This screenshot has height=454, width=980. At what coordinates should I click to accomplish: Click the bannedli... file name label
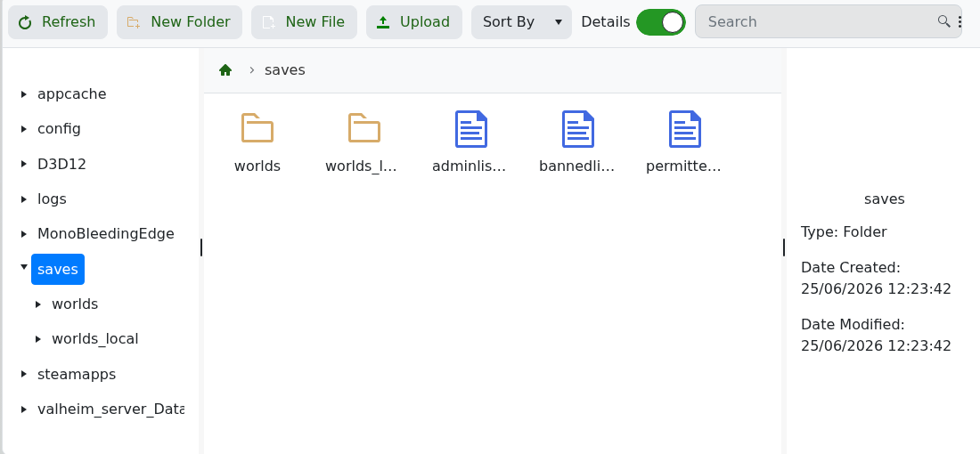click(577, 166)
